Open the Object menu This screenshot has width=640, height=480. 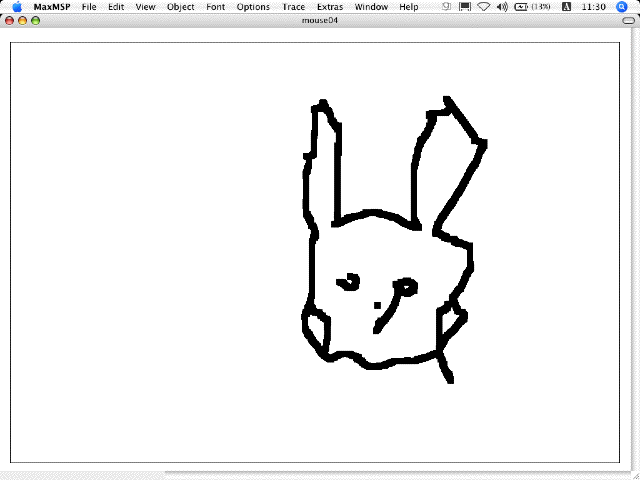coord(180,7)
